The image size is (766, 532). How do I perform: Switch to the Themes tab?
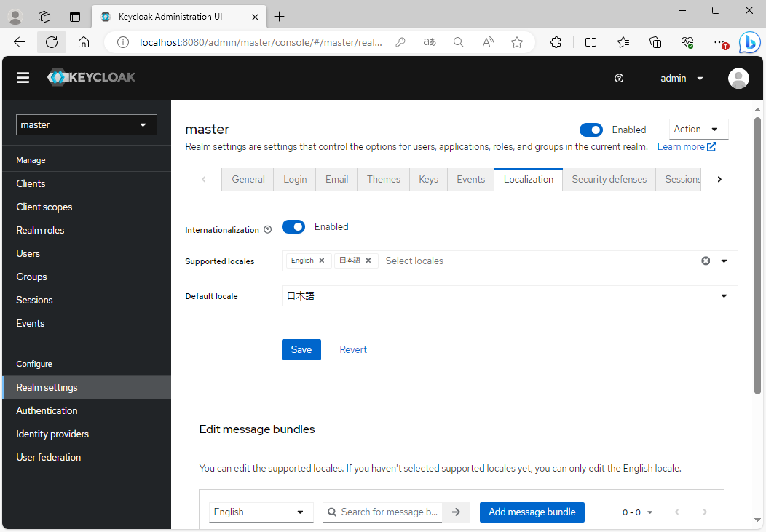(384, 179)
